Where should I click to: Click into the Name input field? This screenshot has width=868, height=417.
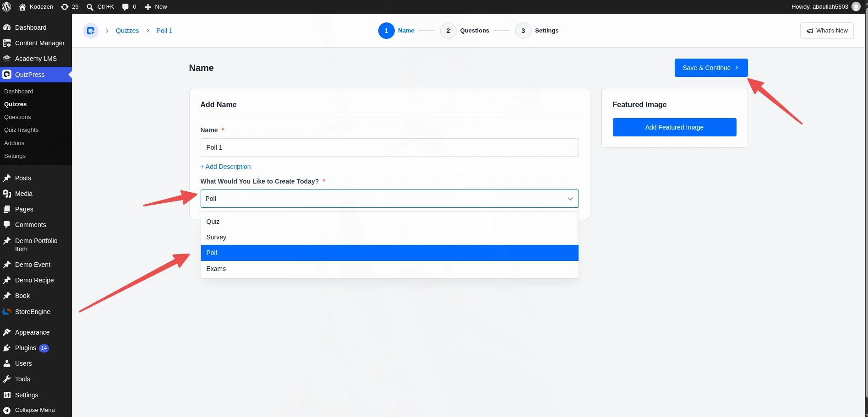[x=389, y=147]
